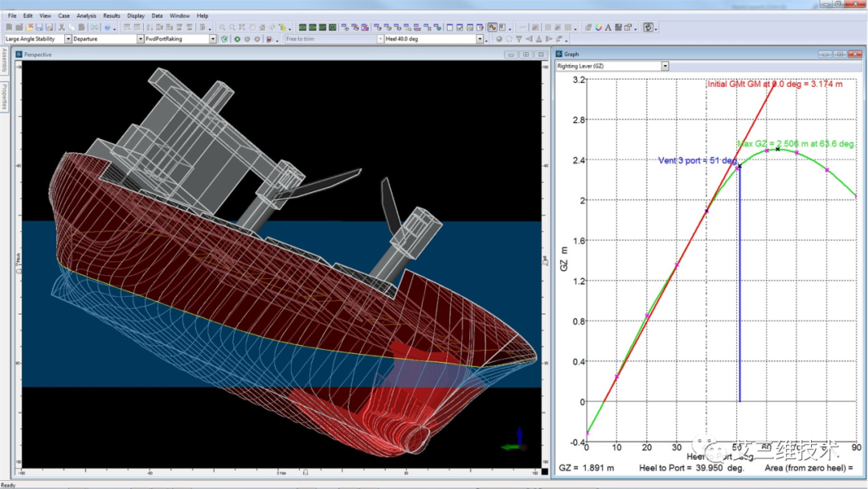Click the Copy icon in toolbar
Image resolution: width=868 pixels, height=489 pixels.
click(72, 27)
